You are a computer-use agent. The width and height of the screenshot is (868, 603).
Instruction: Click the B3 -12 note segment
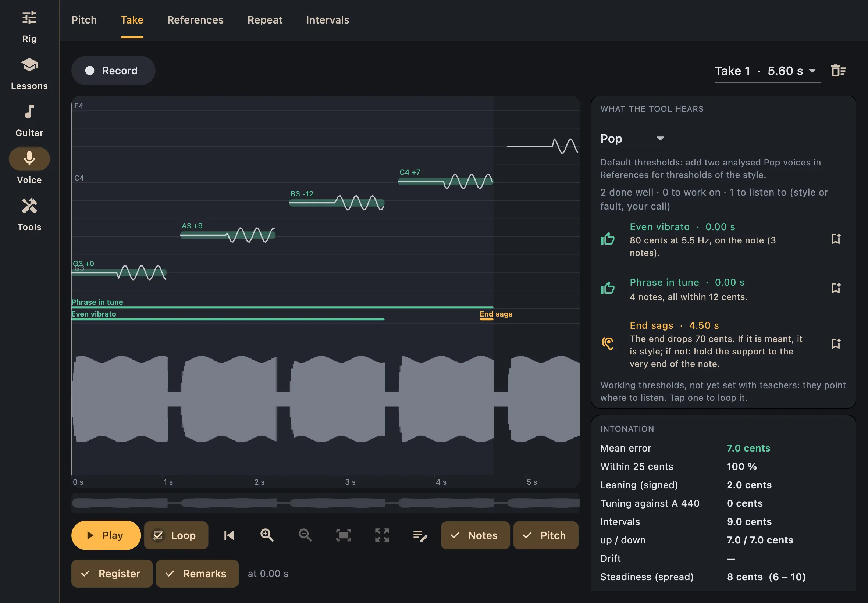pos(336,203)
